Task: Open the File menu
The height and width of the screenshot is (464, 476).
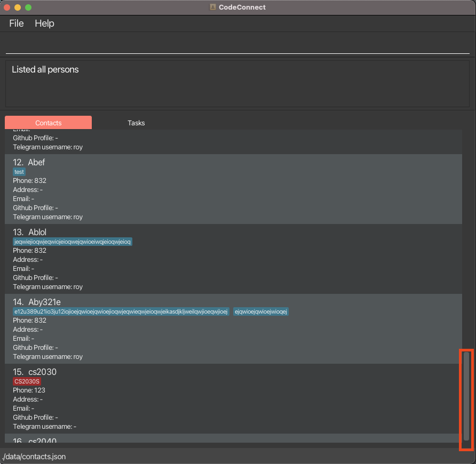Action: [17, 23]
